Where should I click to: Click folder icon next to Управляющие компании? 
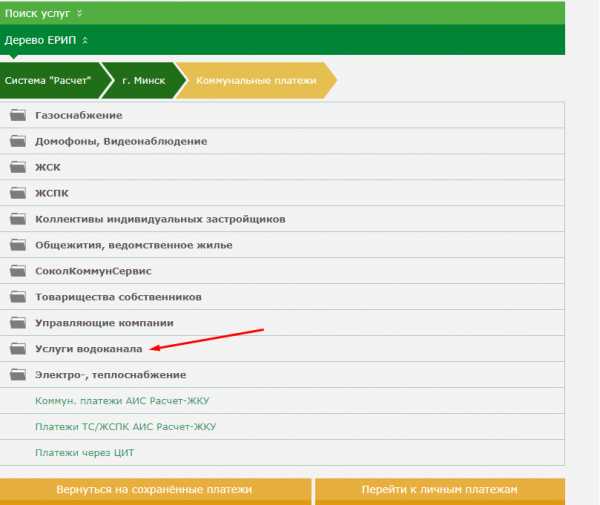pos(17,323)
